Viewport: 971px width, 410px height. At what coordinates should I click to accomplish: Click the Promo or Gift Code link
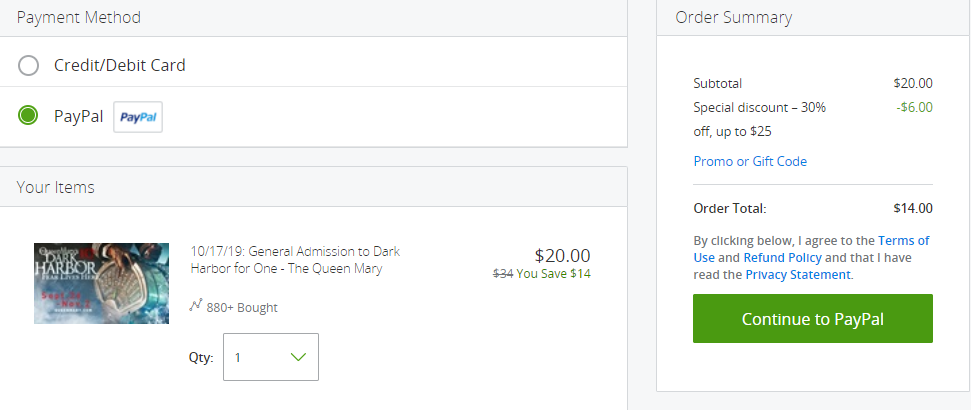click(x=750, y=162)
